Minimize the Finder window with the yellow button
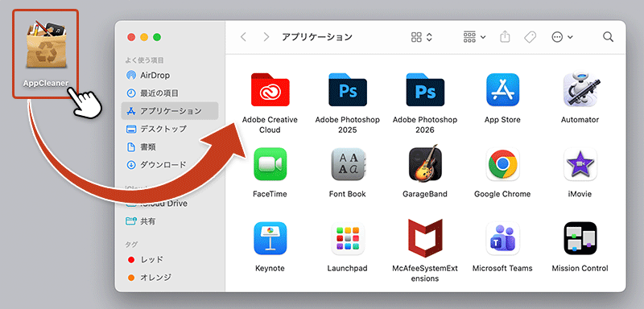This screenshot has height=309, width=644. [x=144, y=37]
